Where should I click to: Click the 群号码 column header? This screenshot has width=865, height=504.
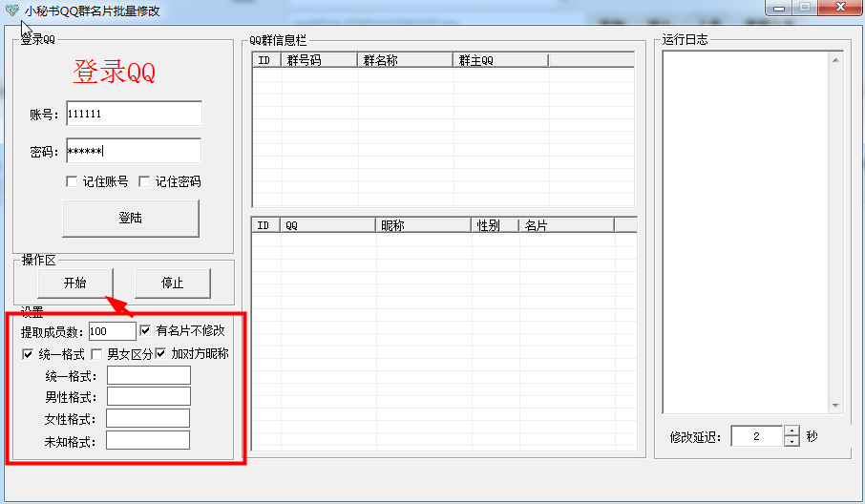point(320,60)
